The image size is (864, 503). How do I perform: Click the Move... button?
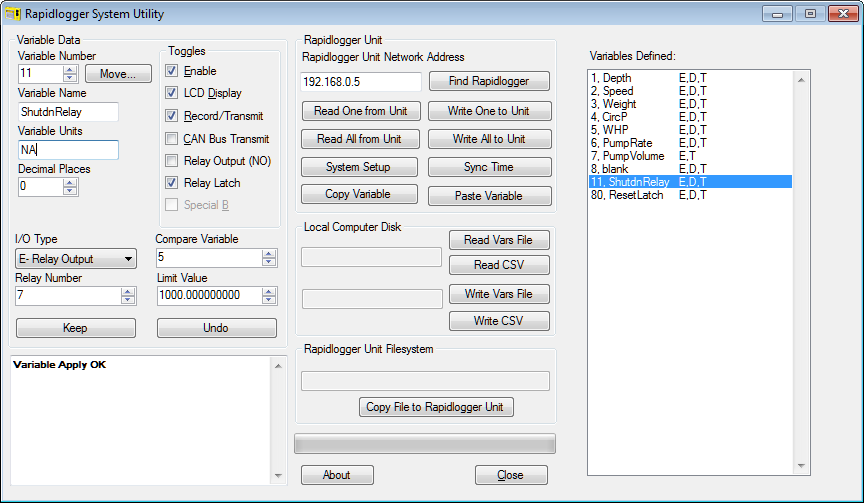[118, 73]
